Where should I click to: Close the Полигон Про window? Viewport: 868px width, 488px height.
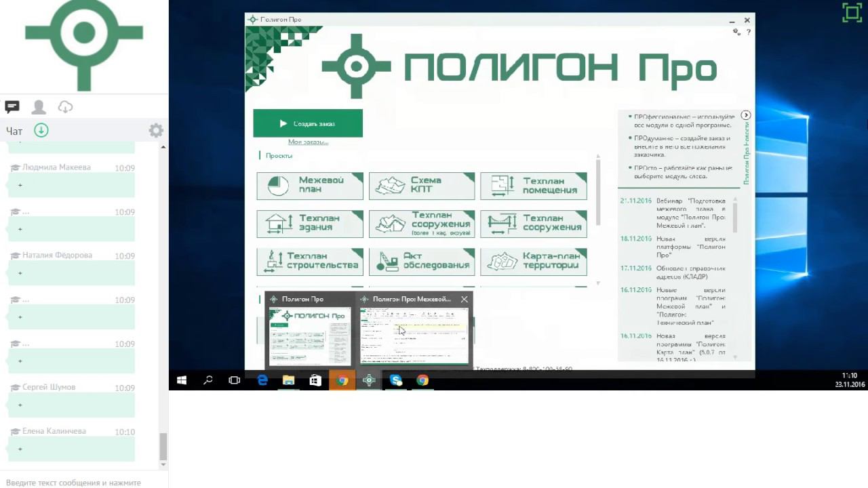747,20
